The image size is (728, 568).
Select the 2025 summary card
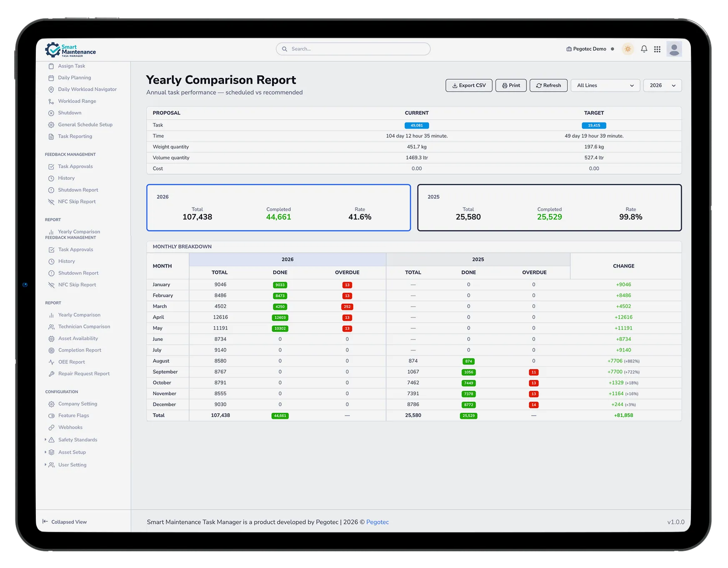[x=549, y=208]
